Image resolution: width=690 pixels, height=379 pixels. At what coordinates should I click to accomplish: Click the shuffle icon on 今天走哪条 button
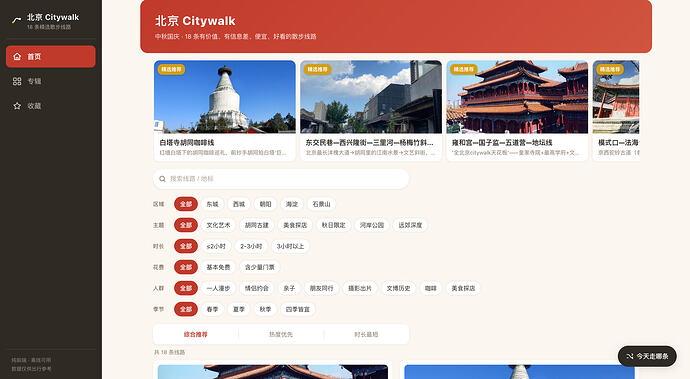pos(630,356)
